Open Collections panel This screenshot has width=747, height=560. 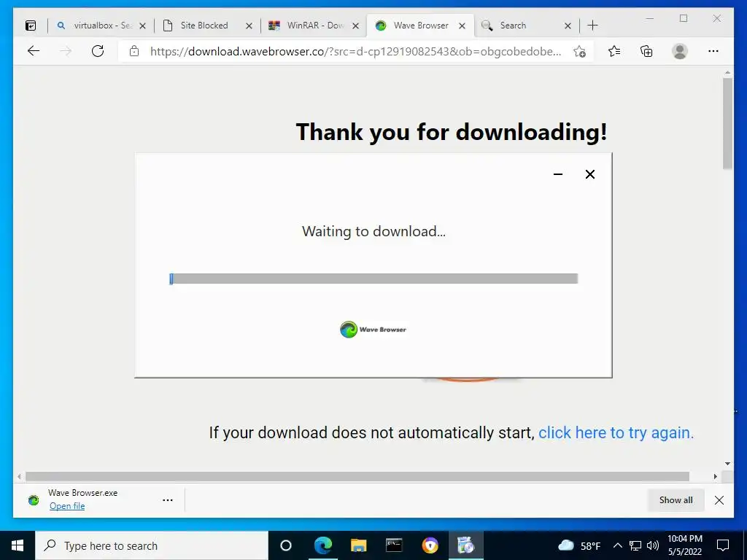(x=646, y=51)
